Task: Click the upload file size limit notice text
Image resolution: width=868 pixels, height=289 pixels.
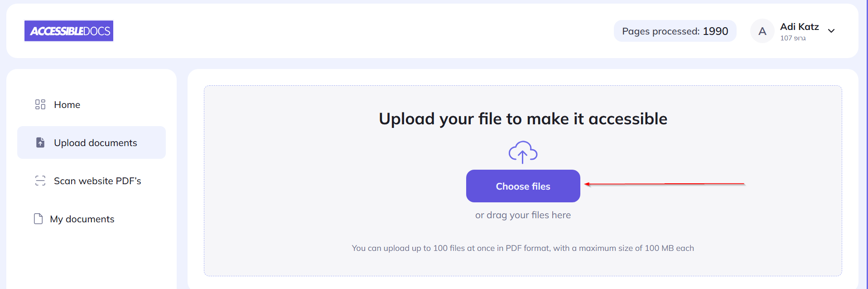Action: tap(522, 248)
